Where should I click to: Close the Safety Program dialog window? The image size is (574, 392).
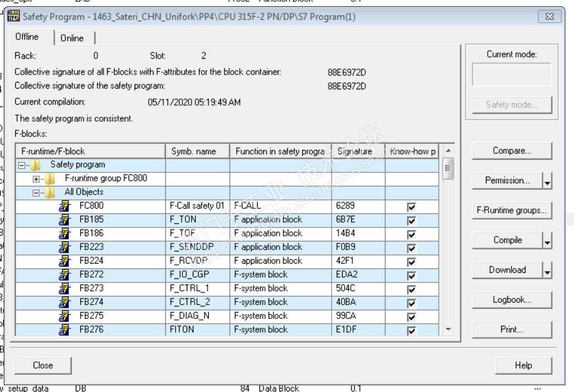pyautogui.click(x=550, y=17)
